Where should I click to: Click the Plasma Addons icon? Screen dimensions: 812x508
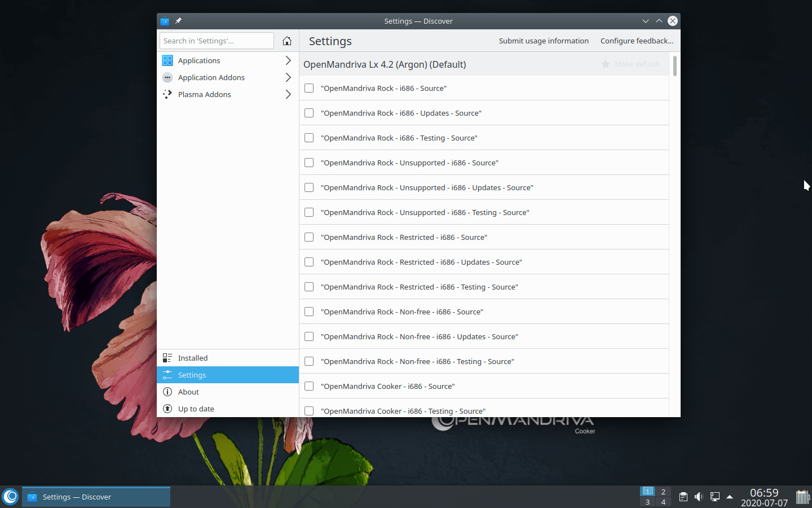[x=167, y=94]
